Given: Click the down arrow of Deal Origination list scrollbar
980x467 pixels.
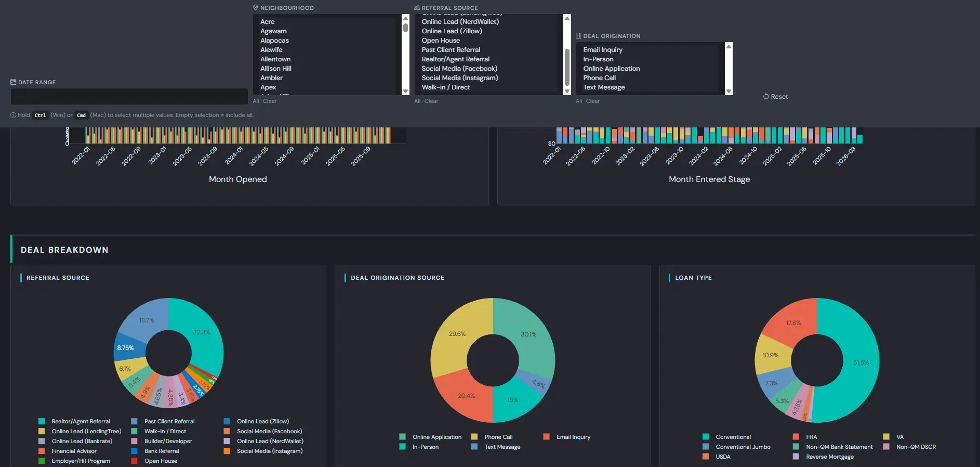Looking at the screenshot, I should pos(729,91).
